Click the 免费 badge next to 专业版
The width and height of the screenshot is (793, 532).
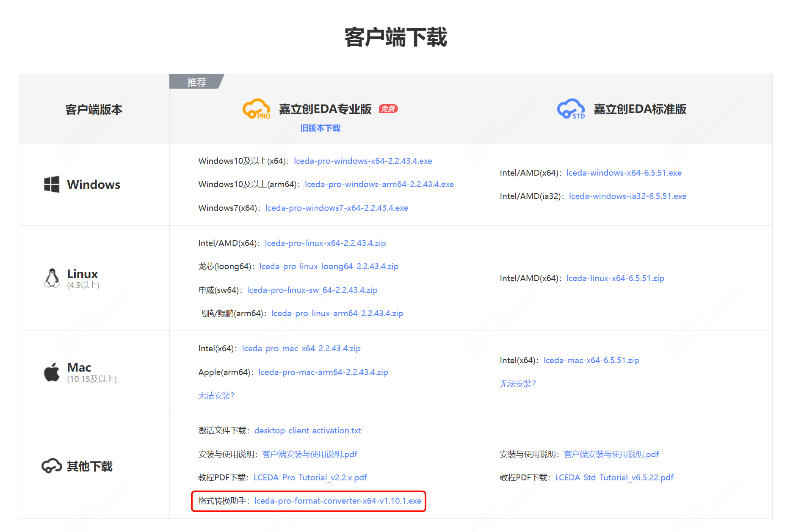389,109
